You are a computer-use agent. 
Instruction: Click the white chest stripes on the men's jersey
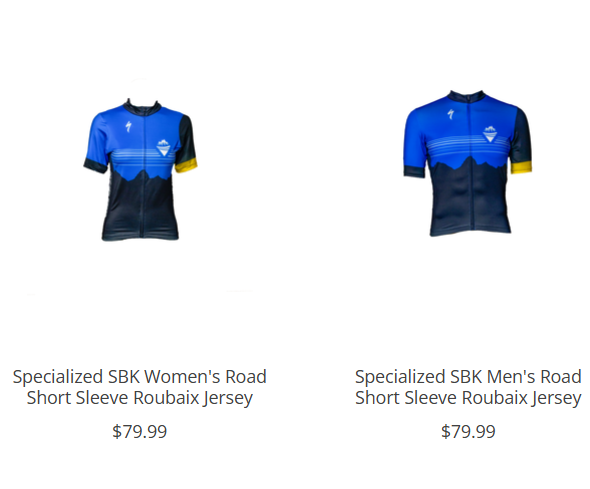tap(467, 143)
